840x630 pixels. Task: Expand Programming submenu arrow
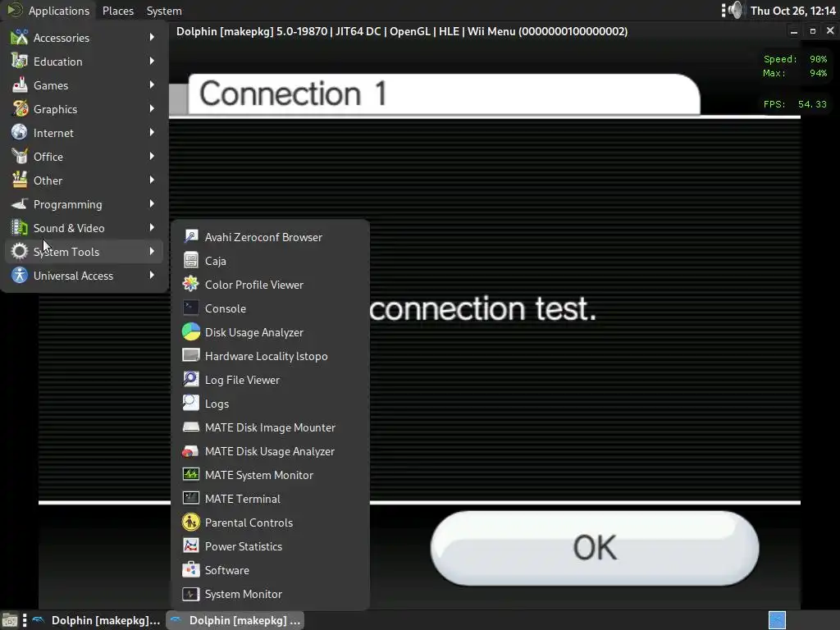[152, 204]
